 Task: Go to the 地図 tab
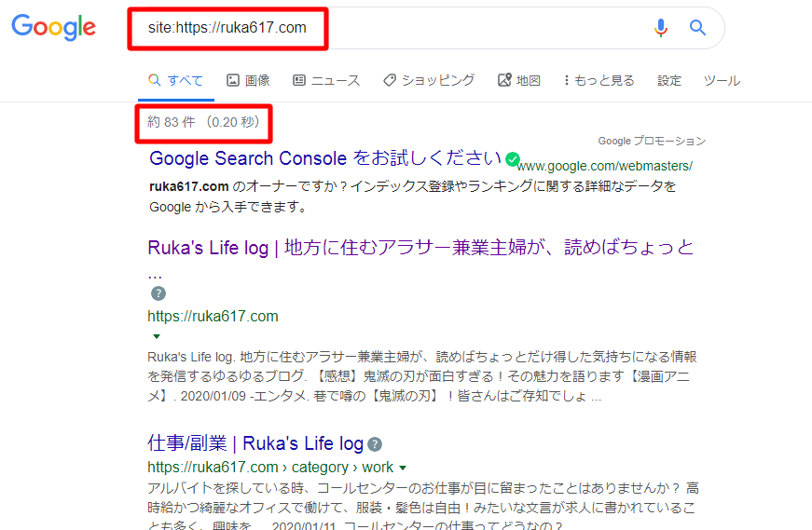coord(519,80)
